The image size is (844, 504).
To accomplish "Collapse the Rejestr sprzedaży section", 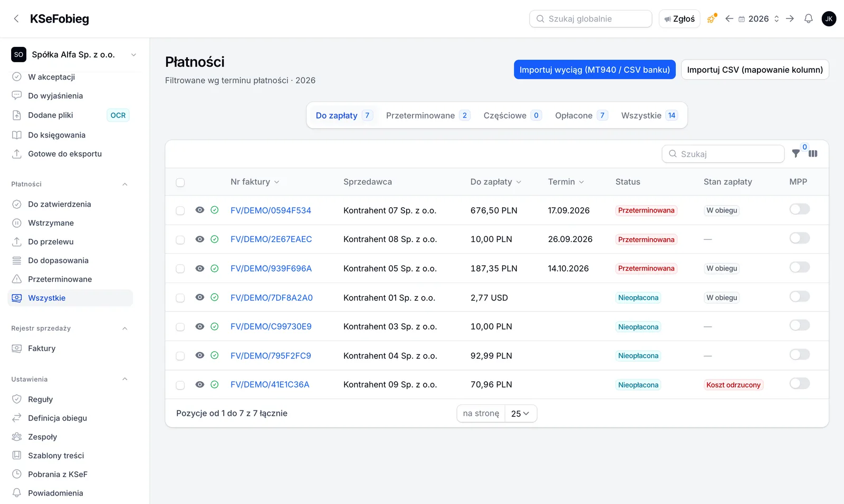I will click(125, 328).
